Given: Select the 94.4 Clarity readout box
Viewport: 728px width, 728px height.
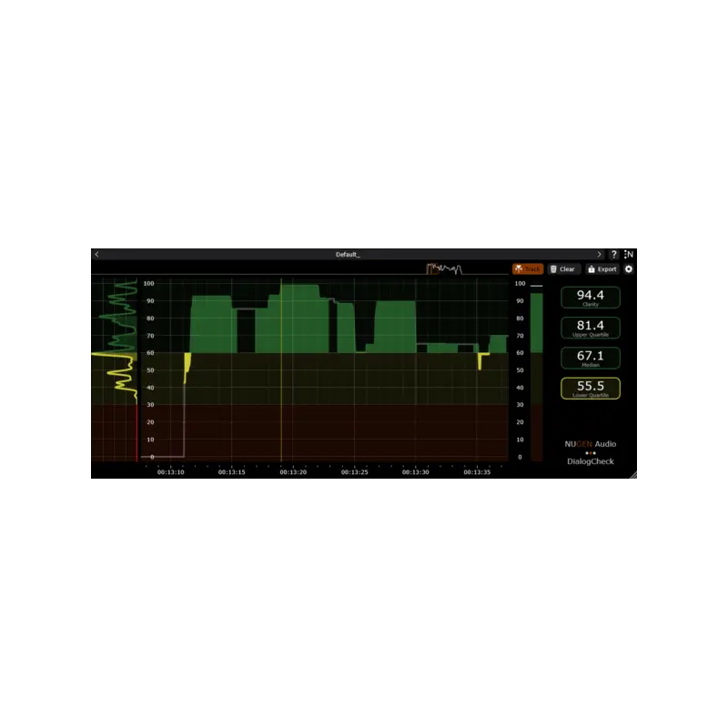Looking at the screenshot, I should click(x=590, y=298).
